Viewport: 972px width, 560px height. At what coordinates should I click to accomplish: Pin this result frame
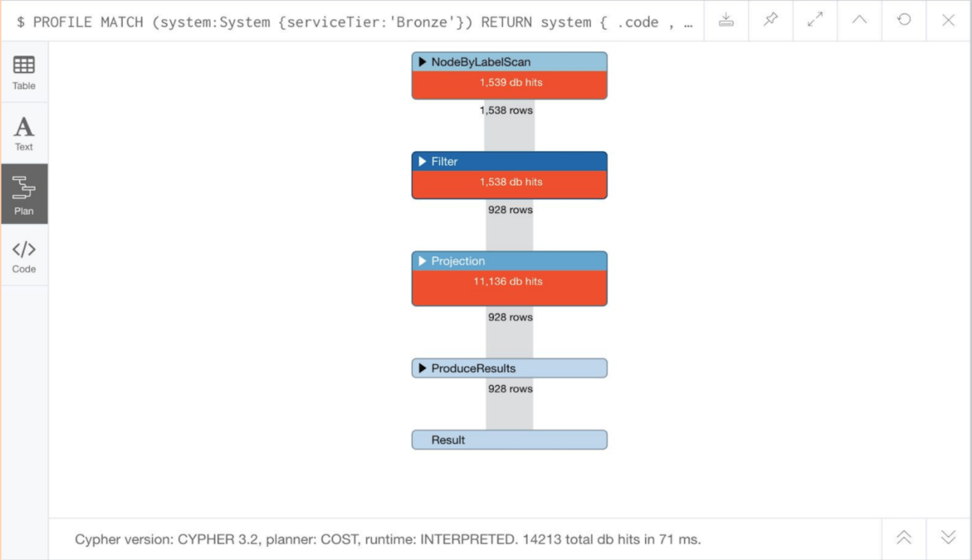point(771,21)
